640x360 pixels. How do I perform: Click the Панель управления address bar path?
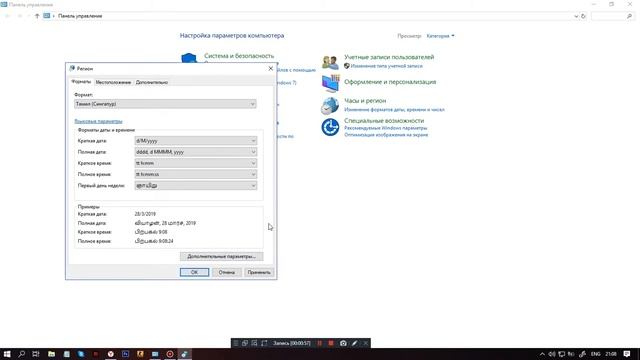point(80,16)
